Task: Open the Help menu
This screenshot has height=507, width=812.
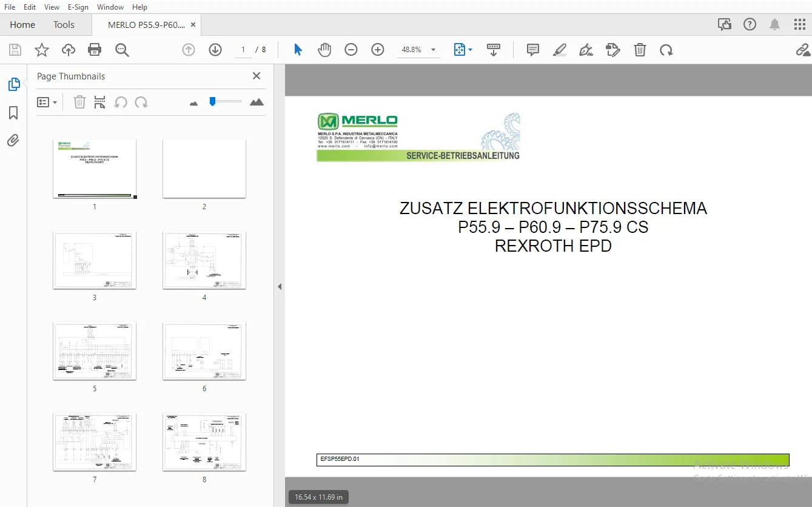Action: (x=139, y=7)
